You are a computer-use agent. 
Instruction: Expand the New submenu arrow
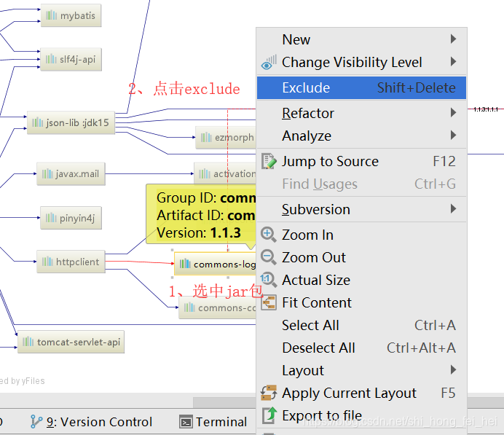click(453, 39)
